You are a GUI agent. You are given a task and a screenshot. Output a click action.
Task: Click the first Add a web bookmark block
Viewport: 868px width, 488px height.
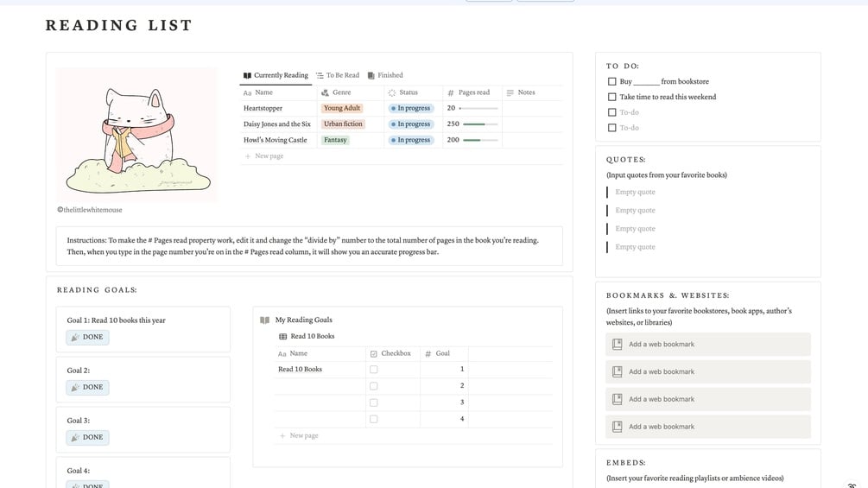point(708,344)
